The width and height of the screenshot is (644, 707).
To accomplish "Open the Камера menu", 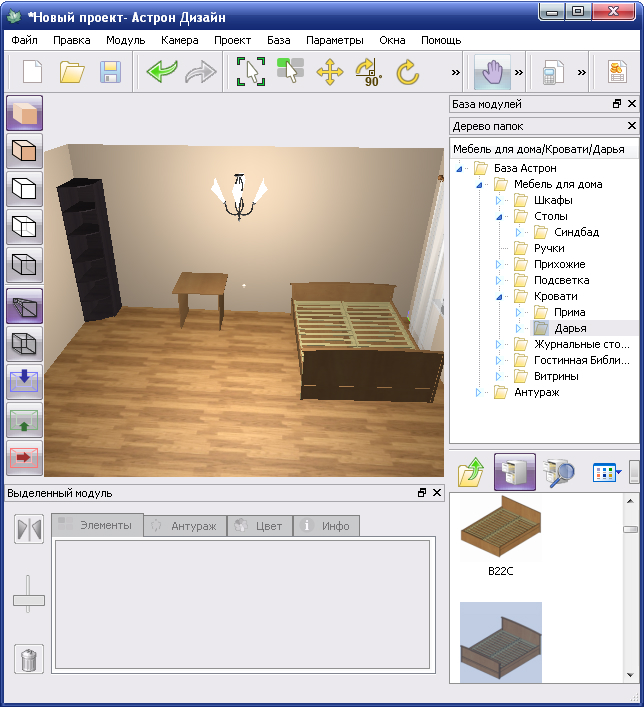I will [x=179, y=41].
